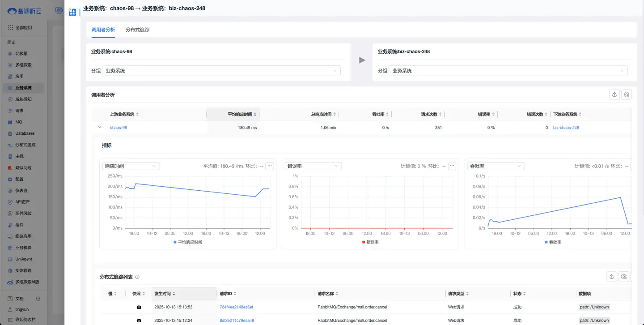
Task: Open 分组 dropdown under 业务系统:biz-chaos-248
Action: coord(508,71)
